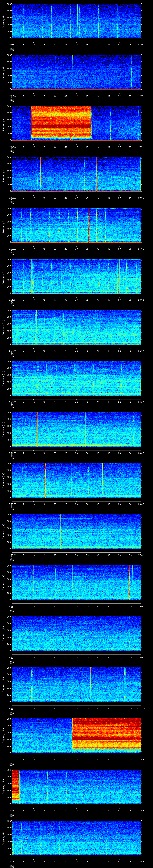Select the spectrogram row starting at 9:50:00

pos(77,225)
